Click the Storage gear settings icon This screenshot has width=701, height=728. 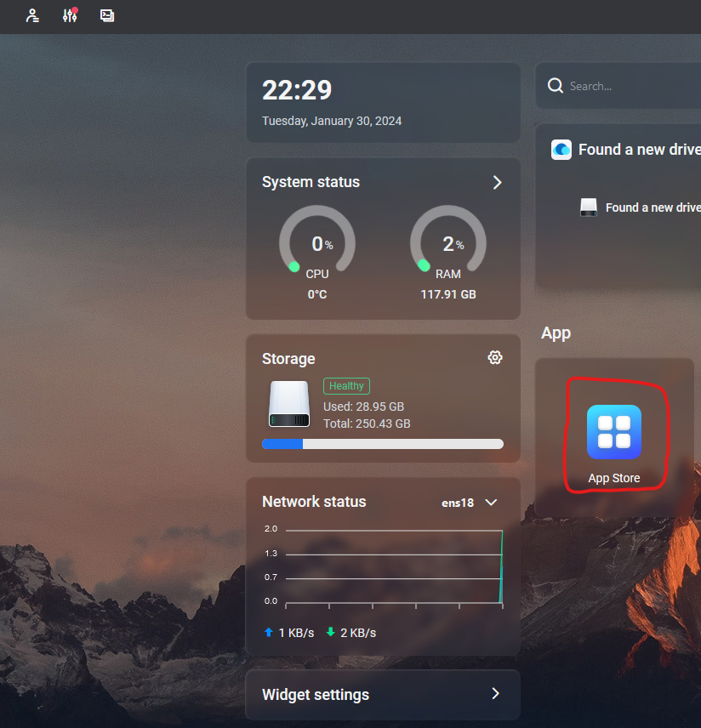[x=495, y=357]
